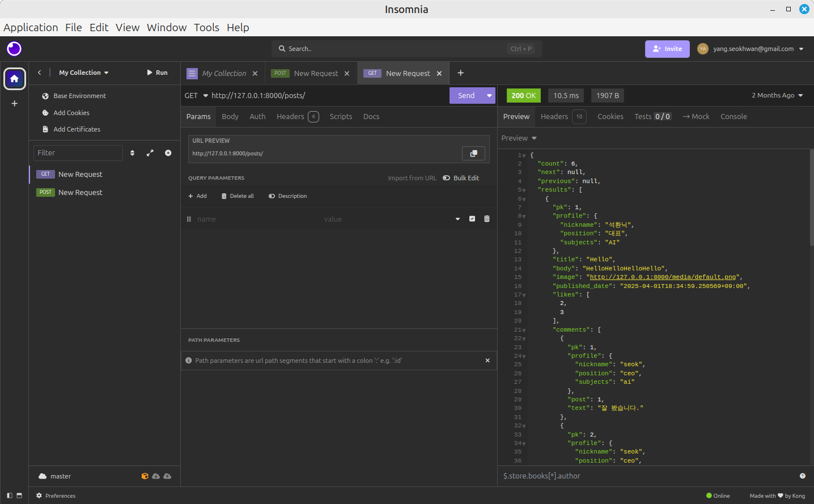Dismiss the path parameters info message
The height and width of the screenshot is (504, 814).
pos(487,361)
